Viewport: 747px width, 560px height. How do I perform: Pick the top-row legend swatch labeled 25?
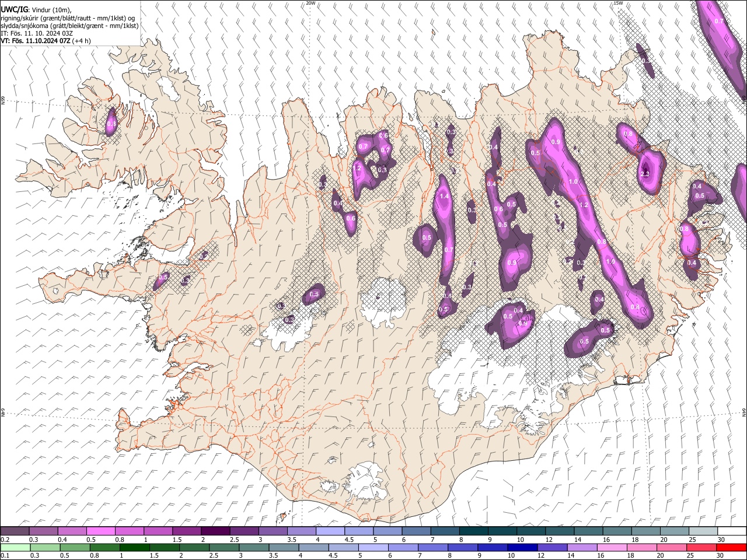click(704, 531)
